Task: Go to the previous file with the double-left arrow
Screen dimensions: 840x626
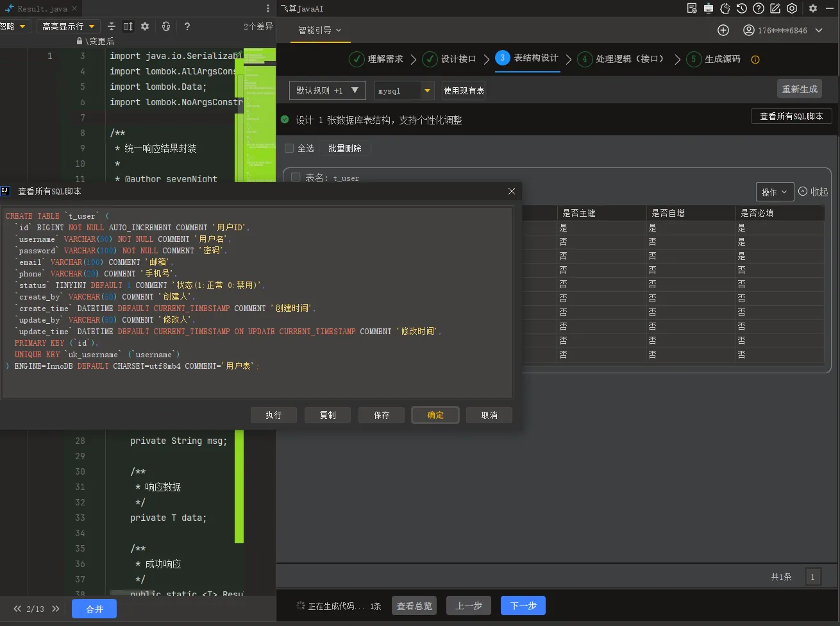Action: pos(17,609)
